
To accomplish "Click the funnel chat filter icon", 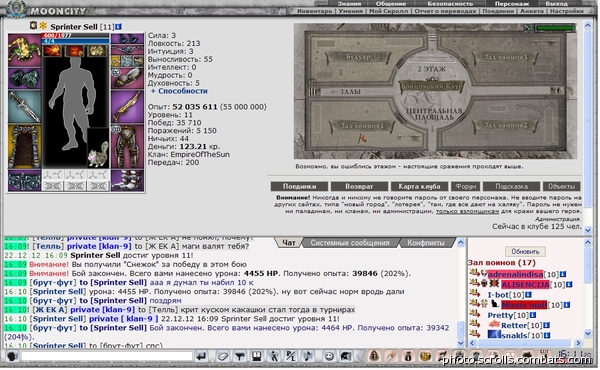I will [x=240, y=356].
